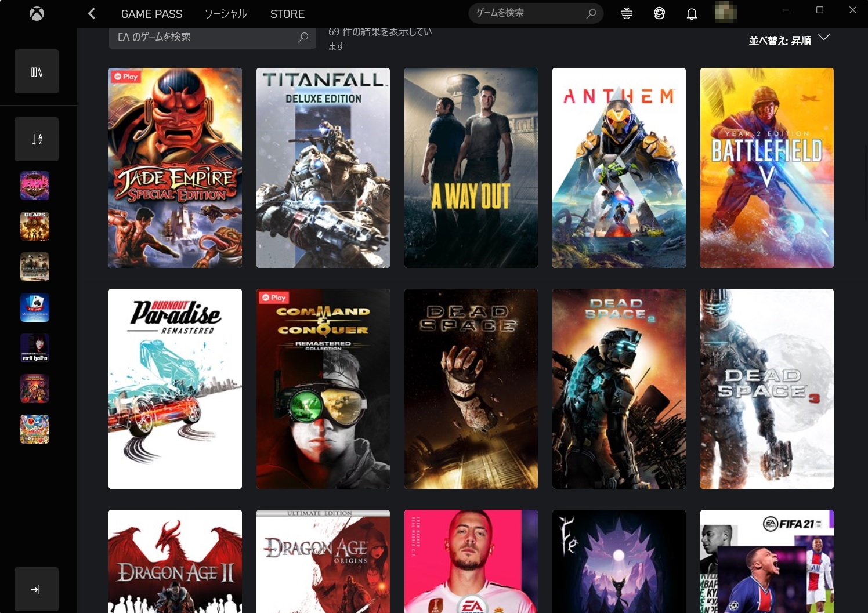Viewport: 868px width, 613px height.
Task: Open Dragon Age Origins tile
Action: coord(323,561)
